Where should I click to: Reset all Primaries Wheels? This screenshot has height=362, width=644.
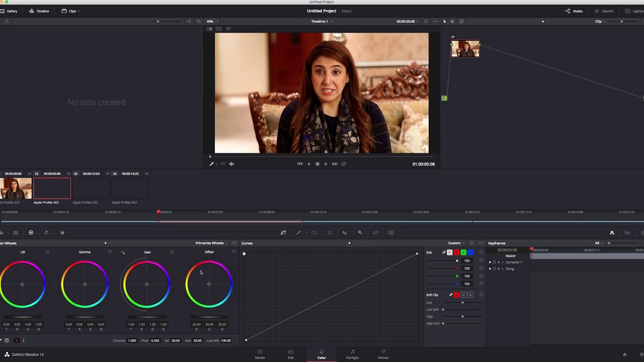pyautogui.click(x=234, y=243)
